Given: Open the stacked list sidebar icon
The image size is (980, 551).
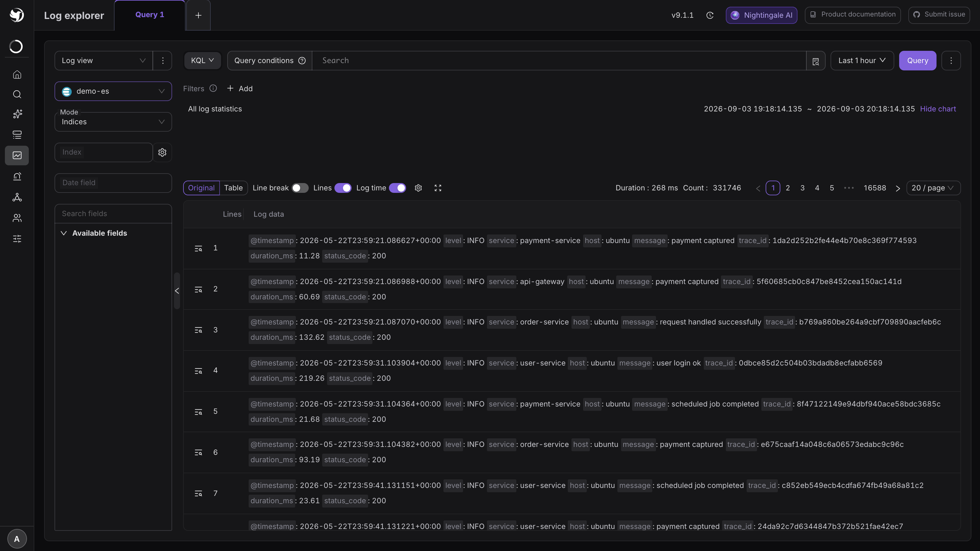Looking at the screenshot, I should 17,135.
